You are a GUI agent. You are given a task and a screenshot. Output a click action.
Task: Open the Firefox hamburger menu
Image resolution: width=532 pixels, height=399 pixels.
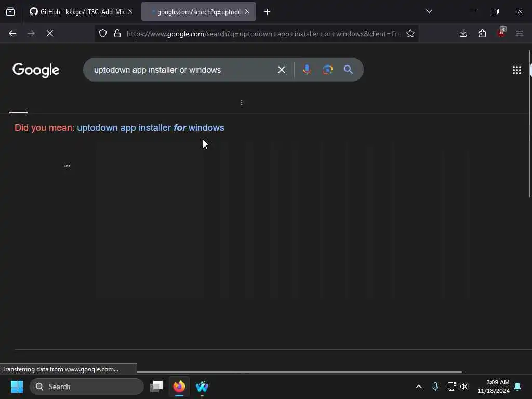click(x=520, y=33)
